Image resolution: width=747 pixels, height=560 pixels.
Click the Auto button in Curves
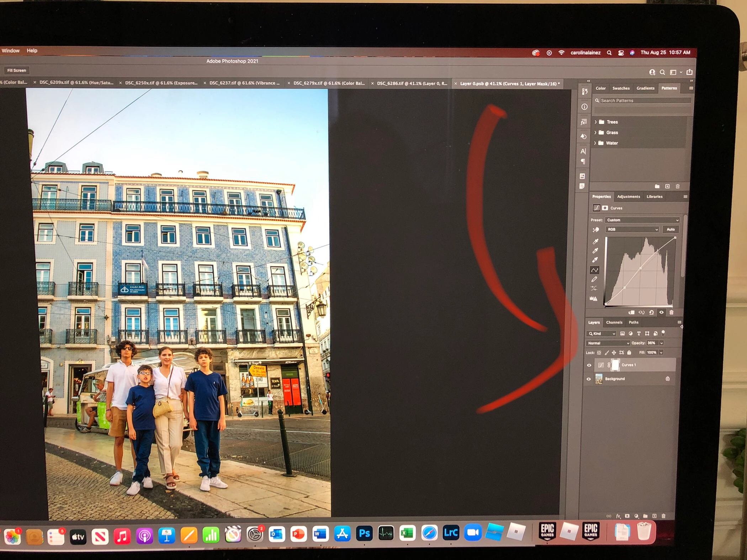pos(671,229)
